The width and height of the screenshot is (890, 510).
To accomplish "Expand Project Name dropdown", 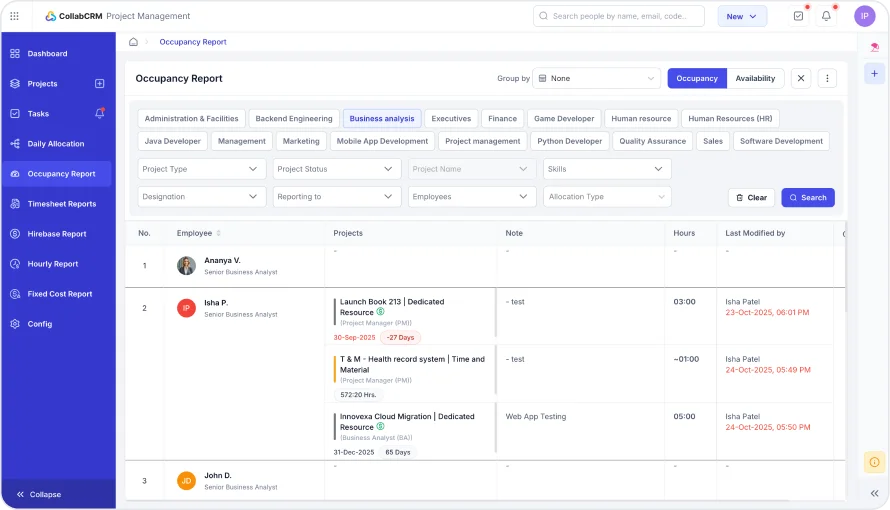I will pos(472,169).
